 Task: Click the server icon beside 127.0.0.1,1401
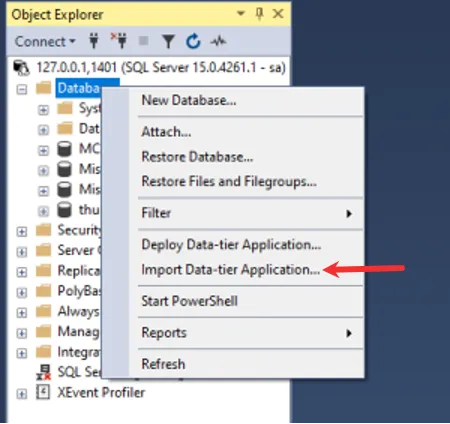(x=21, y=68)
